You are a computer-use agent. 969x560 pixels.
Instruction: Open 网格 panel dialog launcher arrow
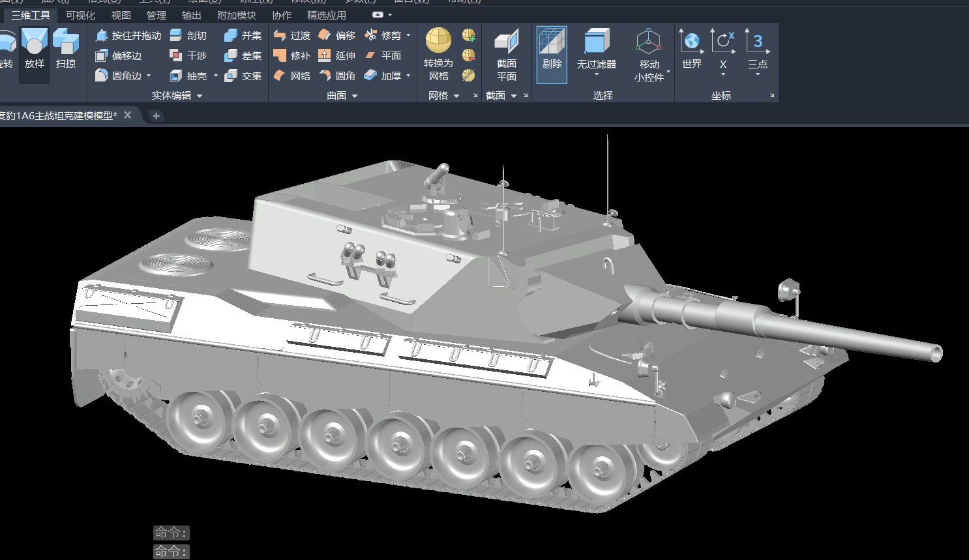coord(475,96)
